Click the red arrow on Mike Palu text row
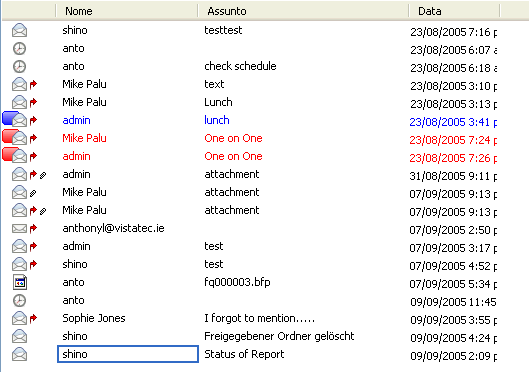This screenshot has height=372, width=529. (x=33, y=84)
